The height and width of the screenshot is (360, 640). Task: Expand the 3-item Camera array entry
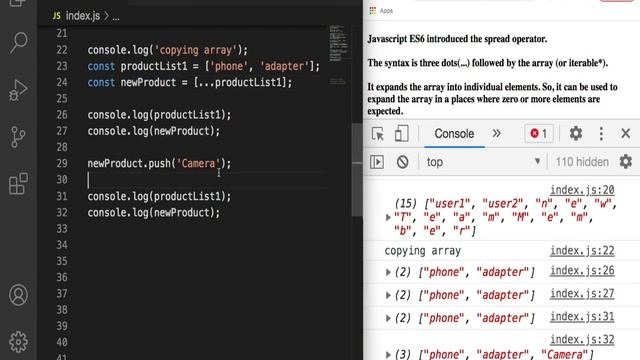(388, 354)
